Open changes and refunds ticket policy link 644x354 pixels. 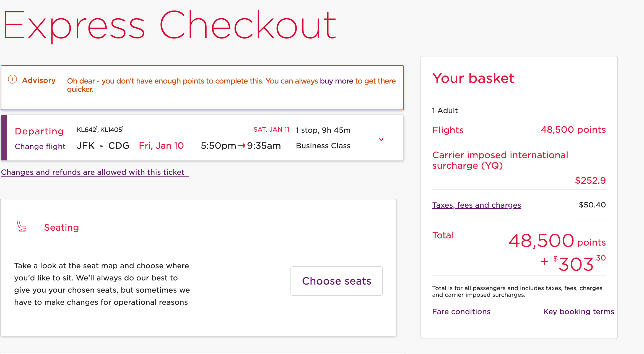click(93, 172)
